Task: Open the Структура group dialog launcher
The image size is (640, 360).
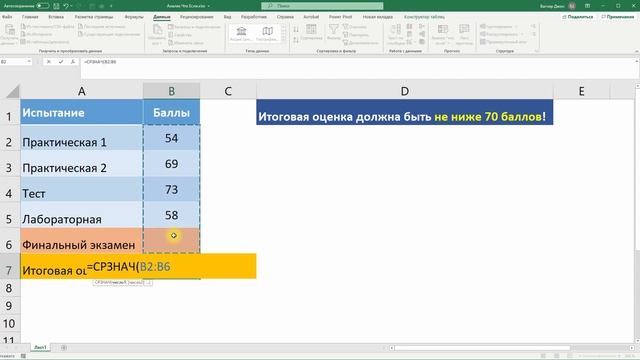Action: pos(537,51)
